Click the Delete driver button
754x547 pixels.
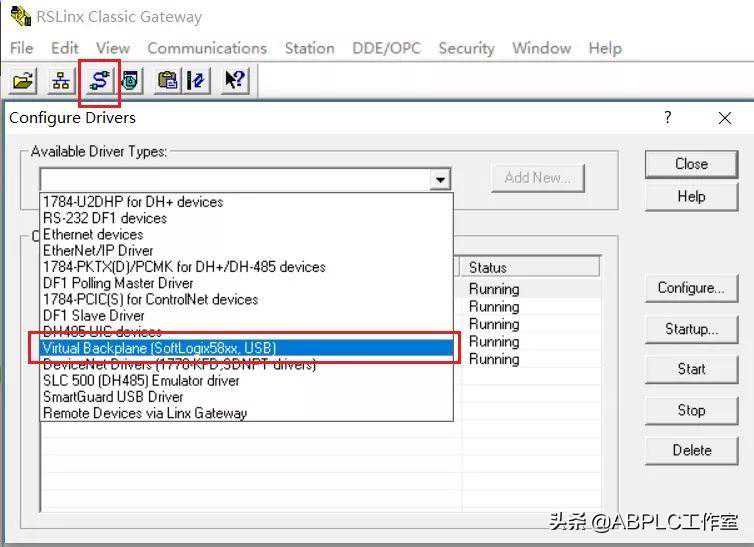tap(691, 450)
